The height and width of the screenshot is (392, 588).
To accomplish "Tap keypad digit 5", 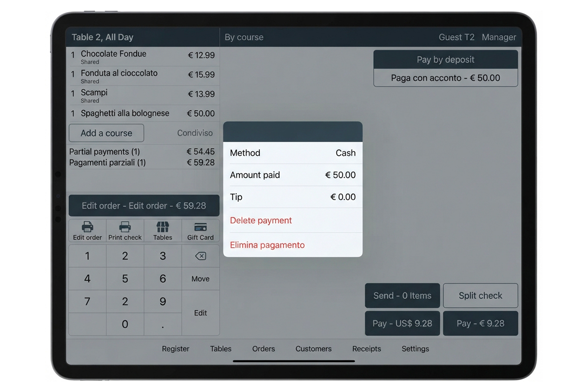I will [x=125, y=279].
